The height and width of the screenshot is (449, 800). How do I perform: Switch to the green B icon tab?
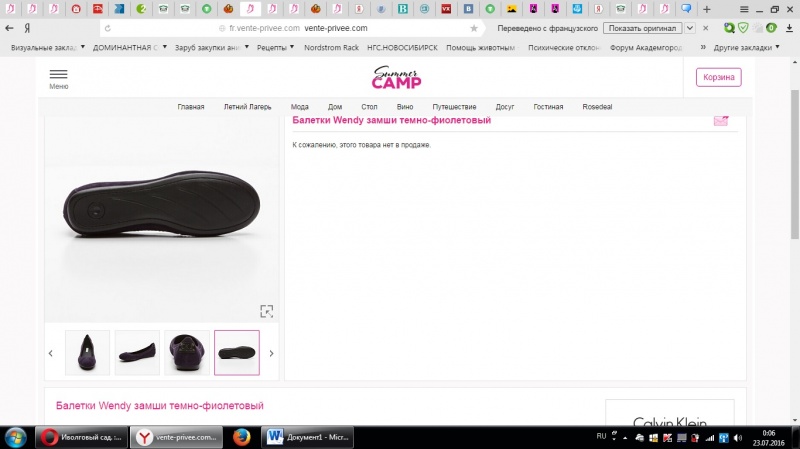tap(403, 9)
